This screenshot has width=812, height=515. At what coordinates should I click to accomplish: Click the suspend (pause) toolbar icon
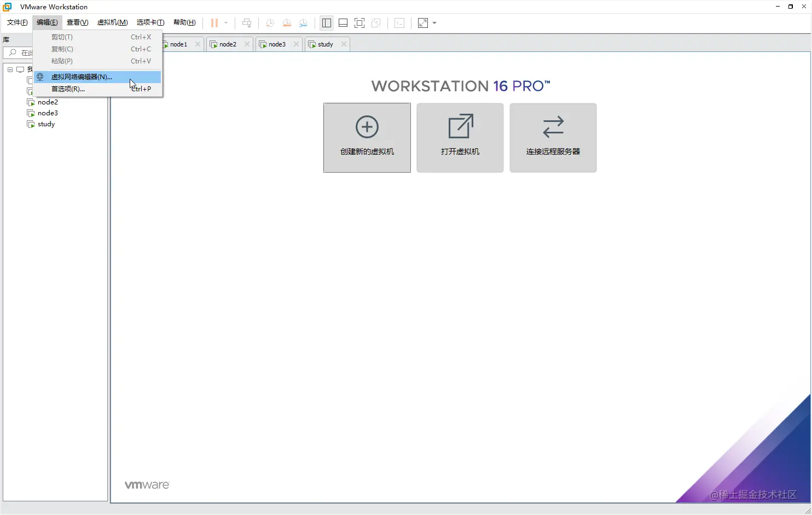pos(214,23)
